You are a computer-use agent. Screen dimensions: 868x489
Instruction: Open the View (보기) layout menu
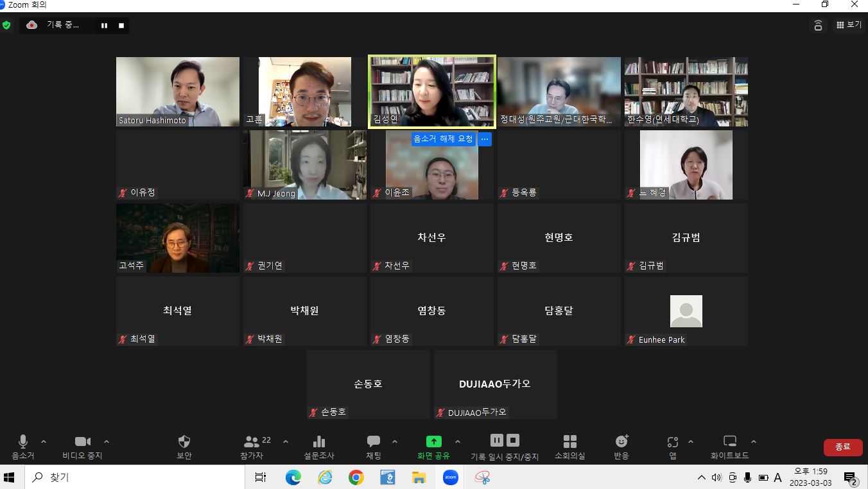pyautogui.click(x=849, y=25)
